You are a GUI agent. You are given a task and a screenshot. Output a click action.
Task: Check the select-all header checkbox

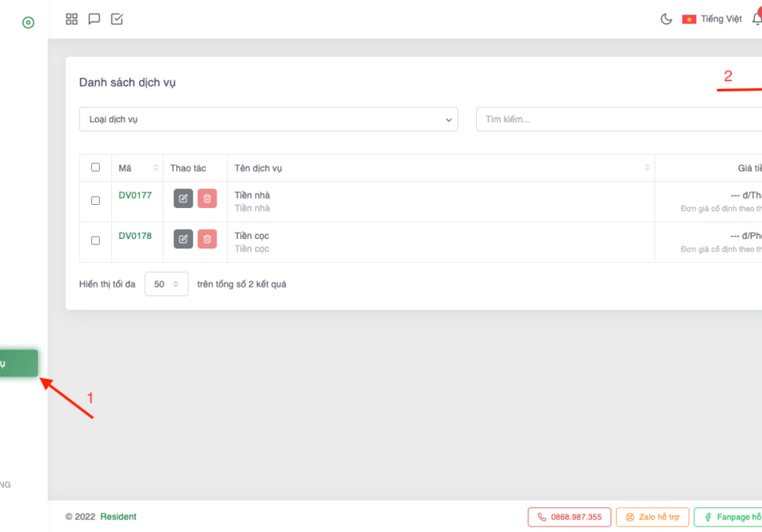[x=95, y=168]
